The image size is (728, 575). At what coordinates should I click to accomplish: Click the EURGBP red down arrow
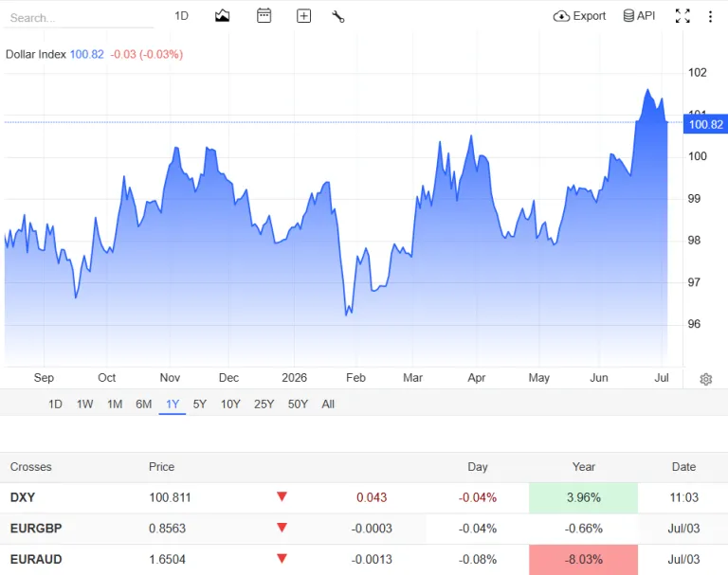(x=282, y=528)
